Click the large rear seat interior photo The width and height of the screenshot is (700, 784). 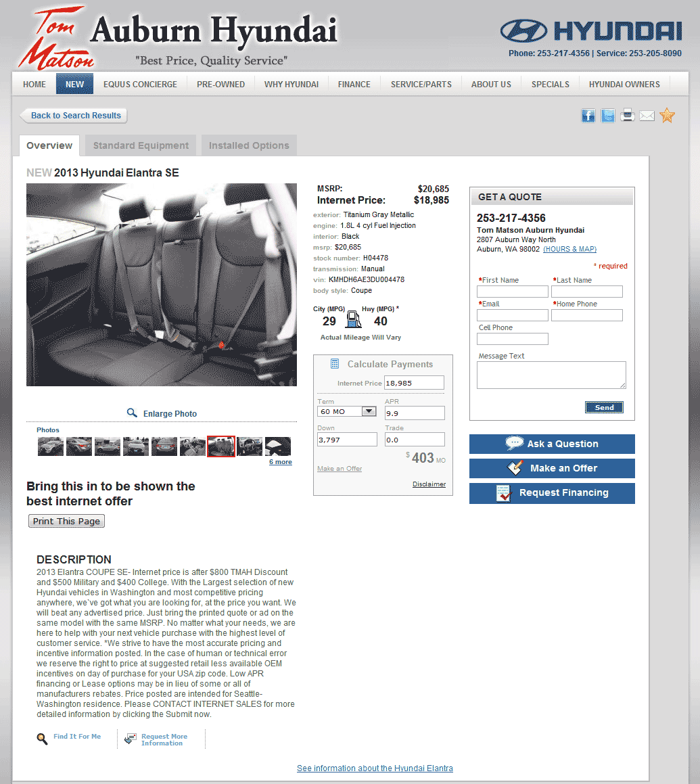click(162, 285)
